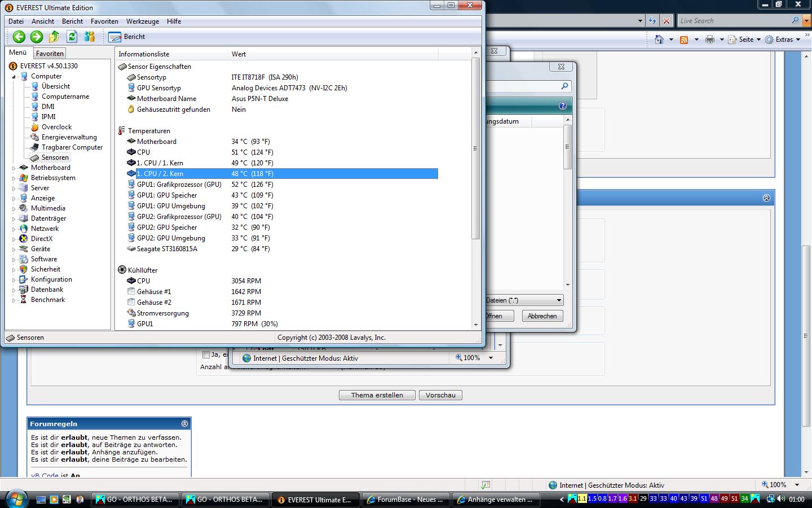
Task: Switch to ForumBase taskbar button
Action: click(x=406, y=500)
